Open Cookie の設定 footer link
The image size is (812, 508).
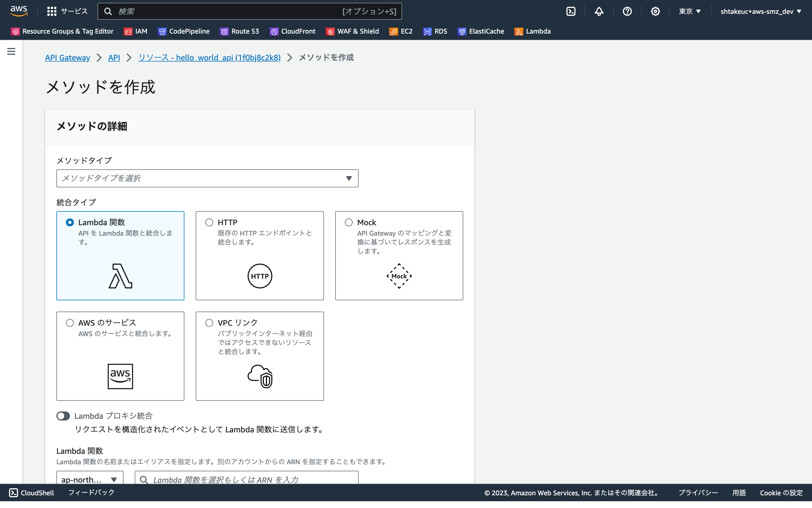click(x=781, y=493)
